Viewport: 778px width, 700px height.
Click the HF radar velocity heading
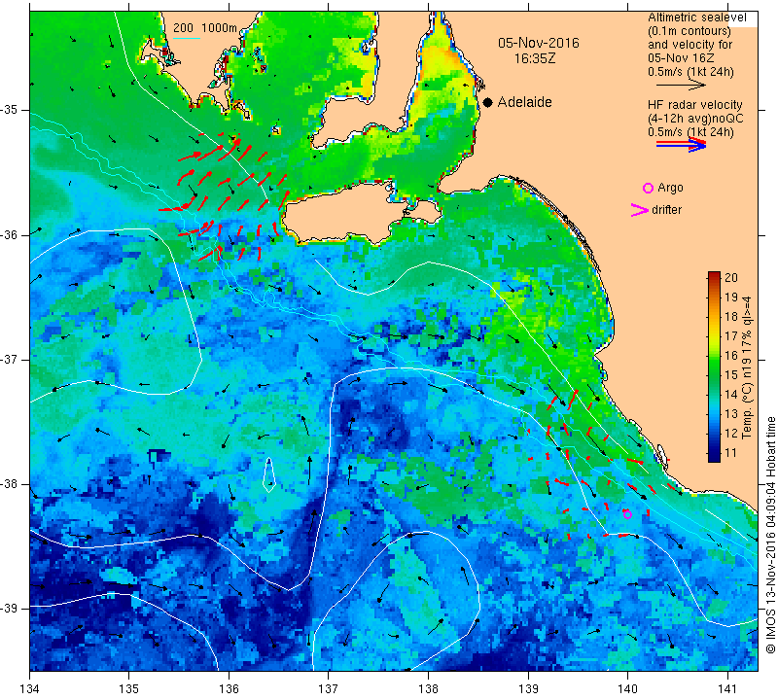(x=694, y=105)
